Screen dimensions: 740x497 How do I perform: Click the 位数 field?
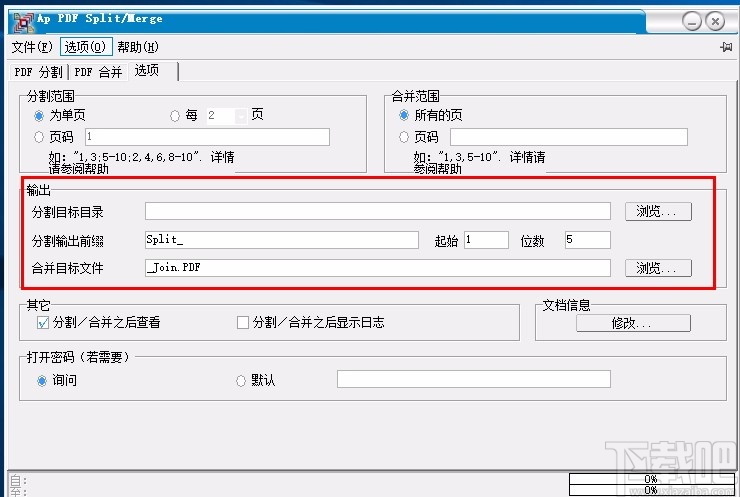pos(588,240)
